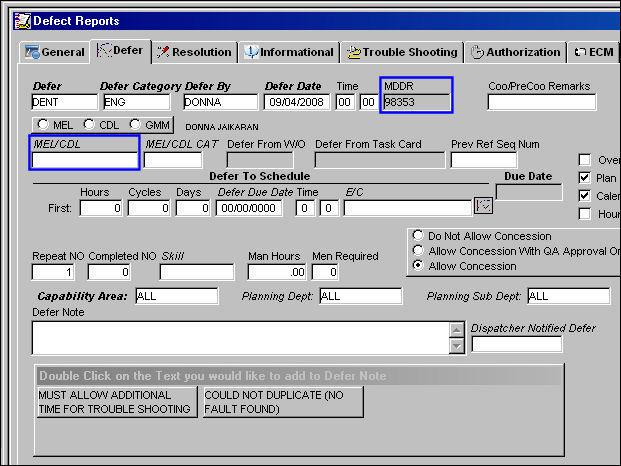621x466 pixels.
Task: Click the Skill input field
Action: 197,272
